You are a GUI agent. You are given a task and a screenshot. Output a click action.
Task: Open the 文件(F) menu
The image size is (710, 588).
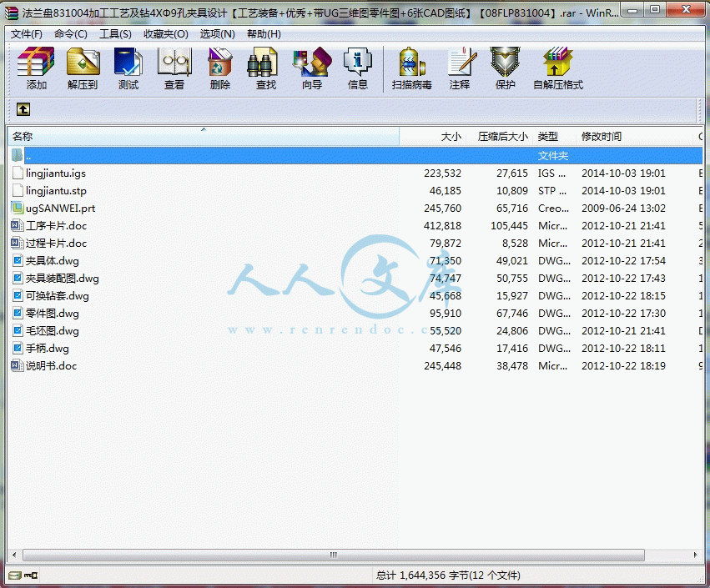click(26, 34)
